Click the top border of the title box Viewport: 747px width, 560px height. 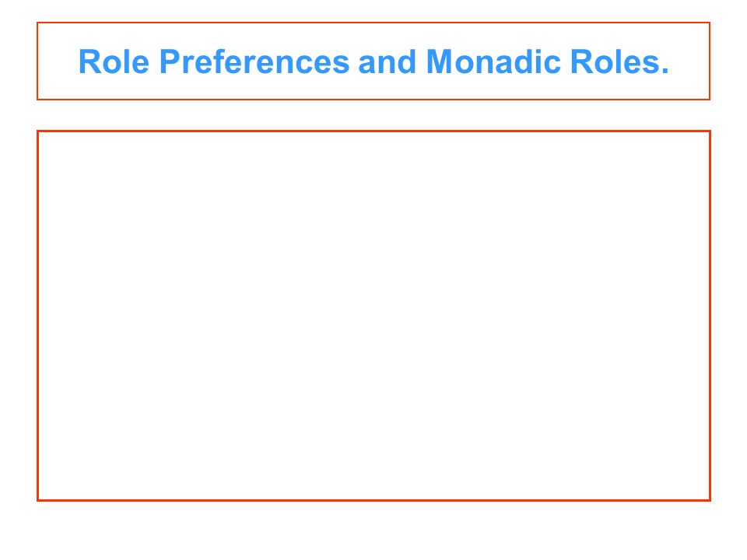(x=373, y=23)
